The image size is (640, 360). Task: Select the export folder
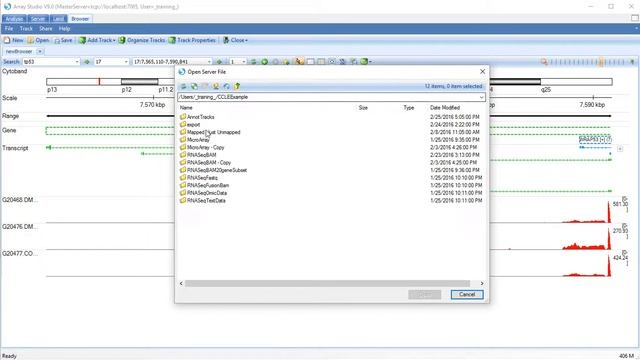[x=190, y=124]
